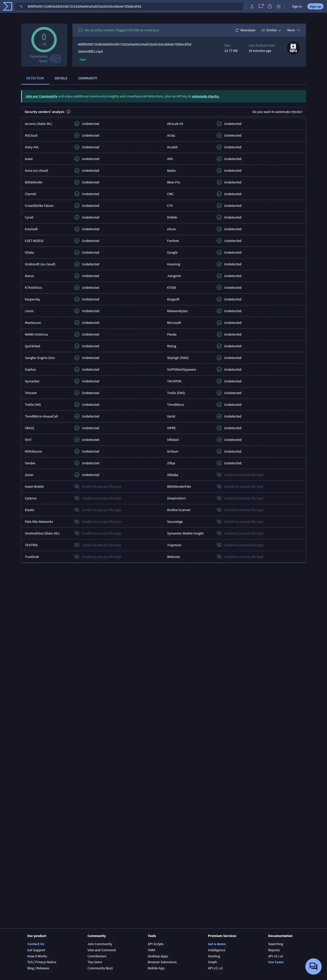Open the COMMUNITY tab

pyautogui.click(x=88, y=78)
